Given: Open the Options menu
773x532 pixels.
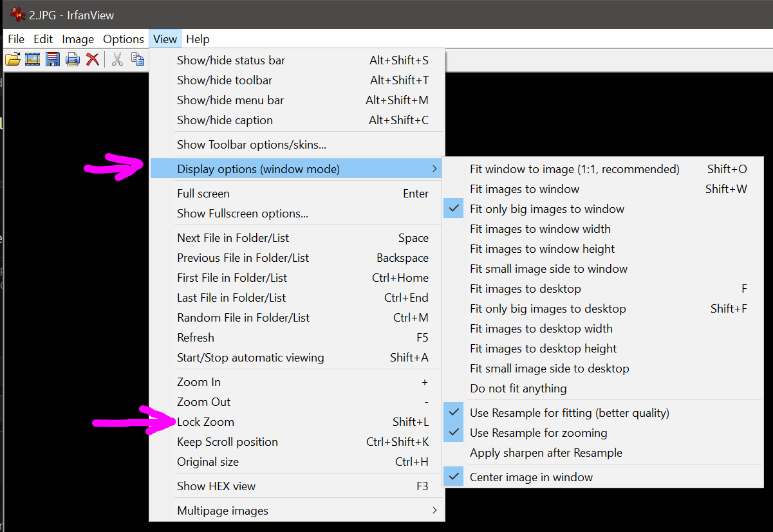Looking at the screenshot, I should pyautogui.click(x=124, y=39).
